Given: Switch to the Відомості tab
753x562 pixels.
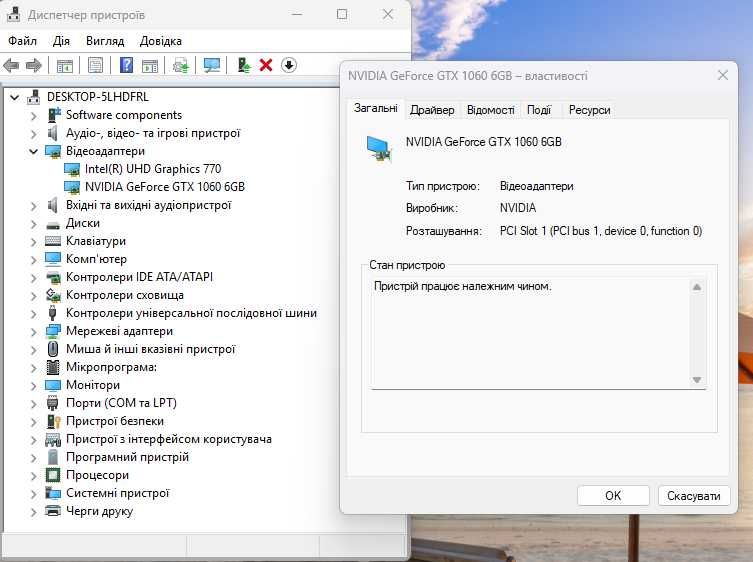Looking at the screenshot, I should coord(490,110).
